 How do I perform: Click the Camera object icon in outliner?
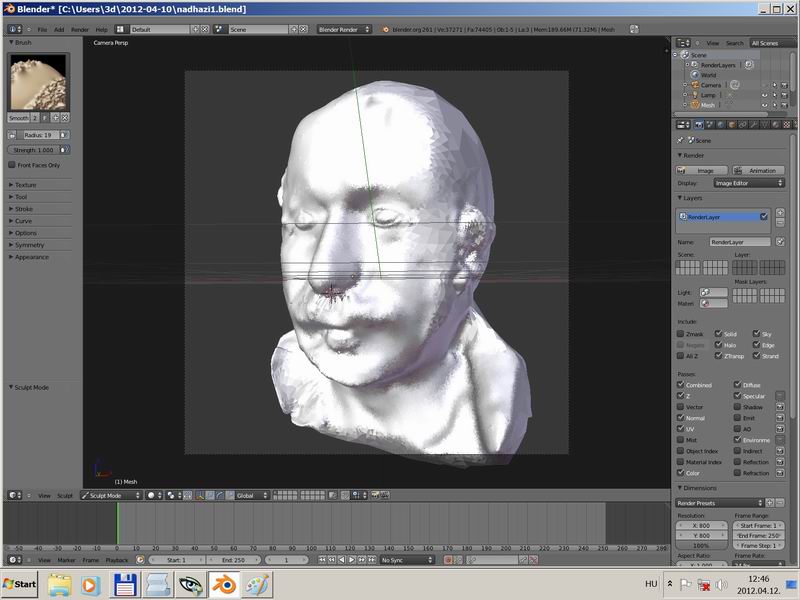click(693, 85)
